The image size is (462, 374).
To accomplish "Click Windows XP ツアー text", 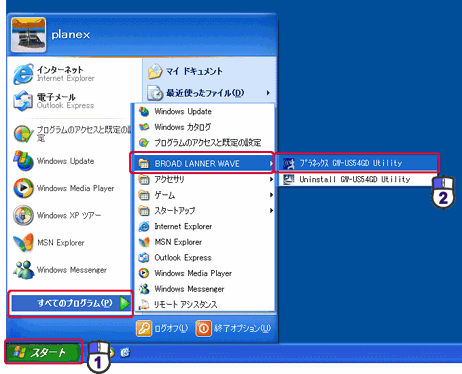I will [x=69, y=216].
